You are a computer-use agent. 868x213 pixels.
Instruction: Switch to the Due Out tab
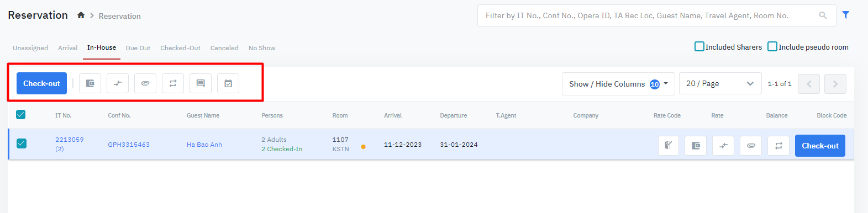[138, 48]
